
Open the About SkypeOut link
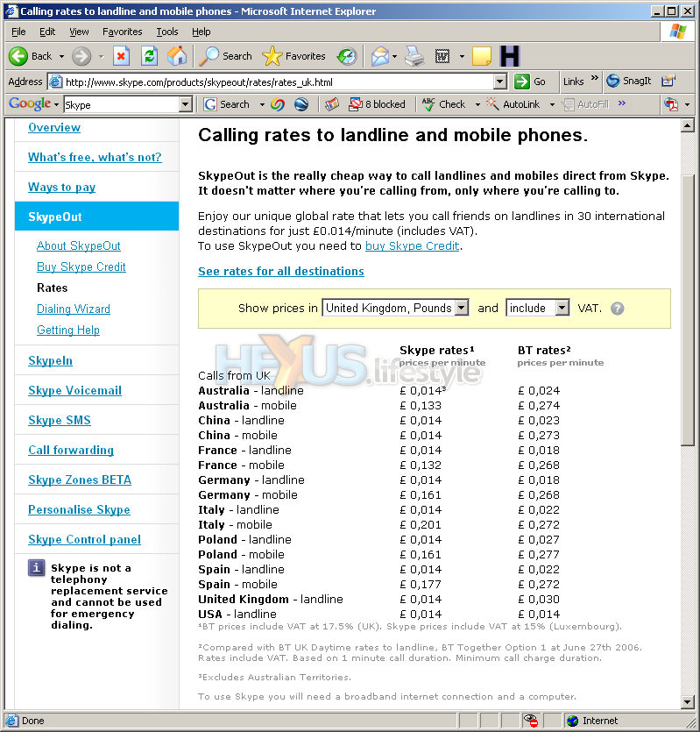click(x=78, y=246)
